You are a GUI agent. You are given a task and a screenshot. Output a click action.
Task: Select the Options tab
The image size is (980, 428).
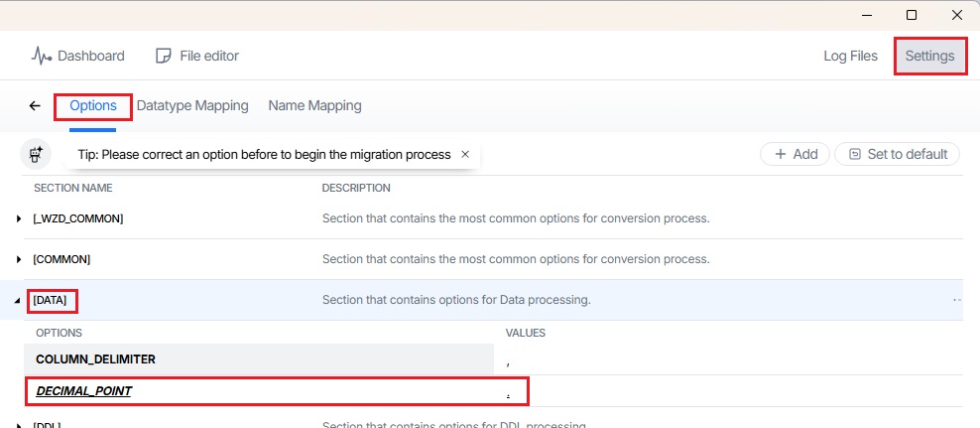[x=93, y=105]
